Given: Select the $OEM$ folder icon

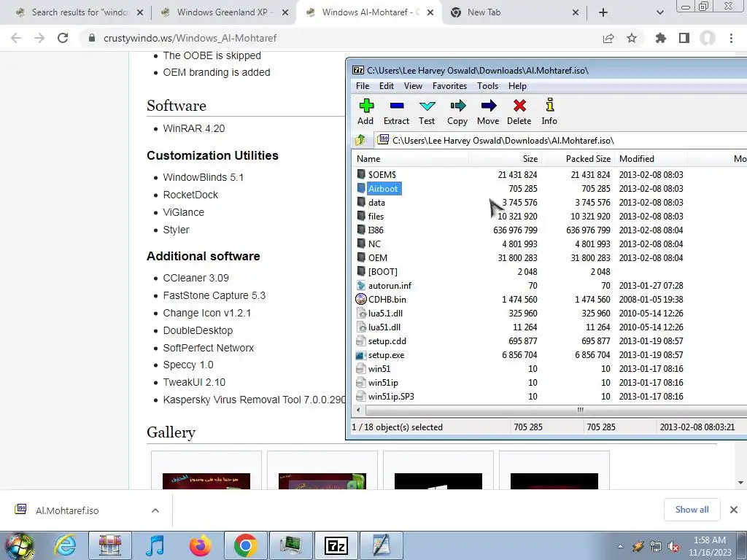Looking at the screenshot, I should [362, 174].
